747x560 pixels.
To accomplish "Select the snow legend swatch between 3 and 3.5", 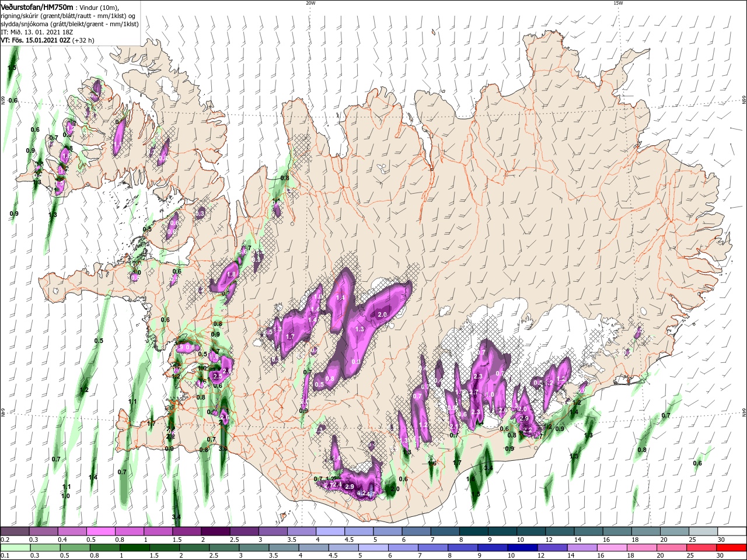I will (273, 531).
